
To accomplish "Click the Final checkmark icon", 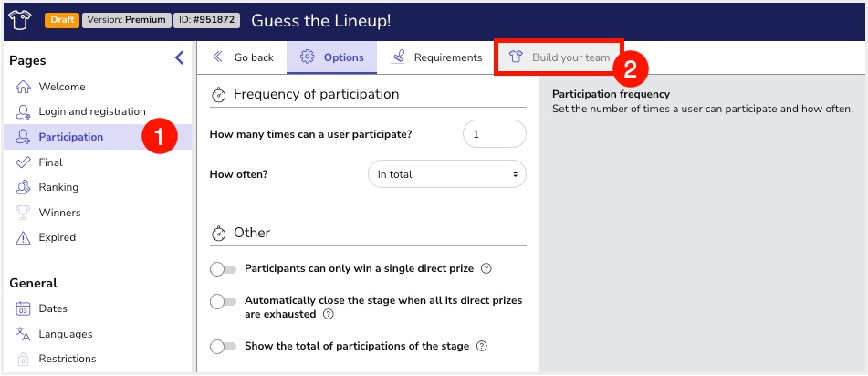I will click(23, 162).
